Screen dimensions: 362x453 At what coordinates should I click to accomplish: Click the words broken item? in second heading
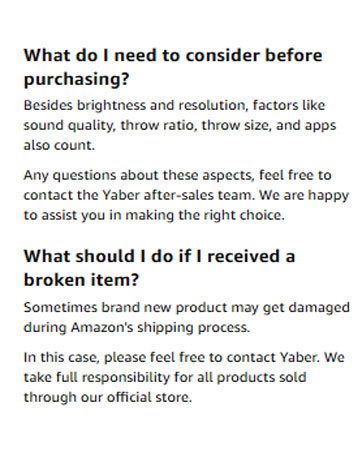click(x=81, y=280)
